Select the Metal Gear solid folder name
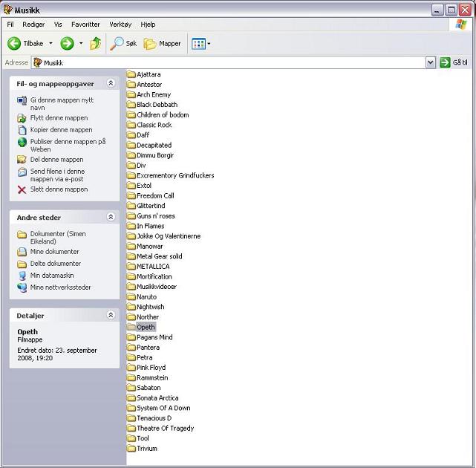Image resolution: width=476 pixels, height=468 pixels. point(160,256)
